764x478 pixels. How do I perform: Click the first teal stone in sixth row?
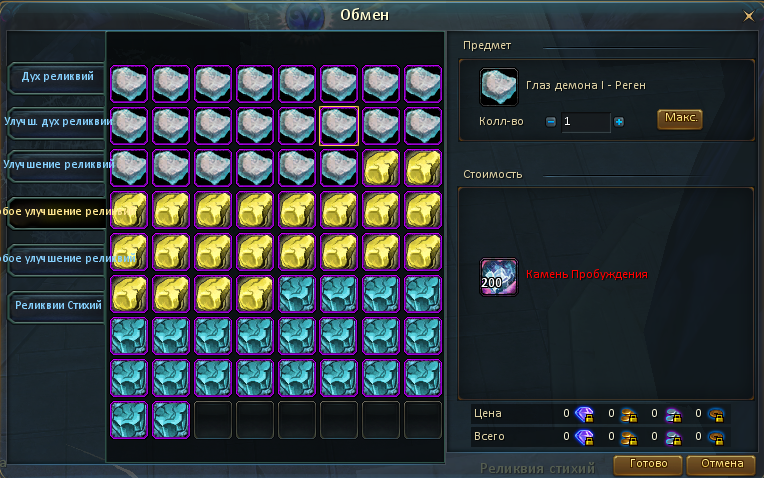coord(297,294)
